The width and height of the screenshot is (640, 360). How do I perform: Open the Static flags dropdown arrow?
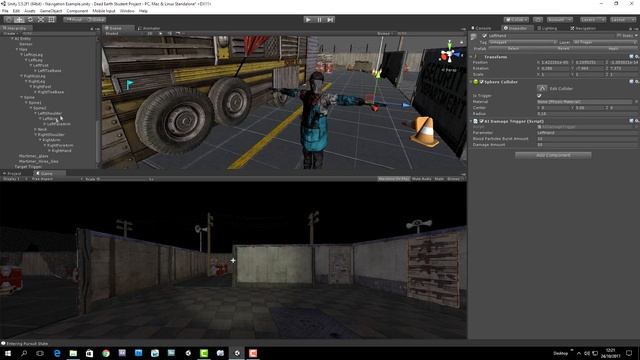tap(636, 36)
